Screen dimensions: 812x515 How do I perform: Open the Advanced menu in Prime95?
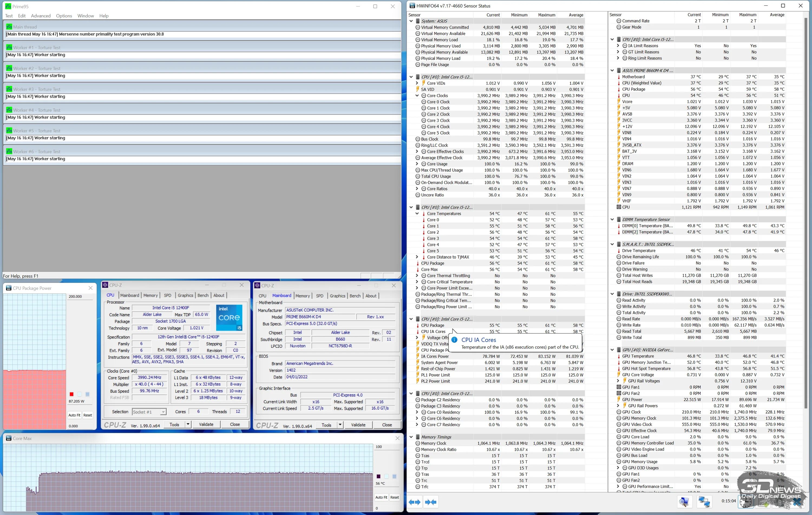41,16
